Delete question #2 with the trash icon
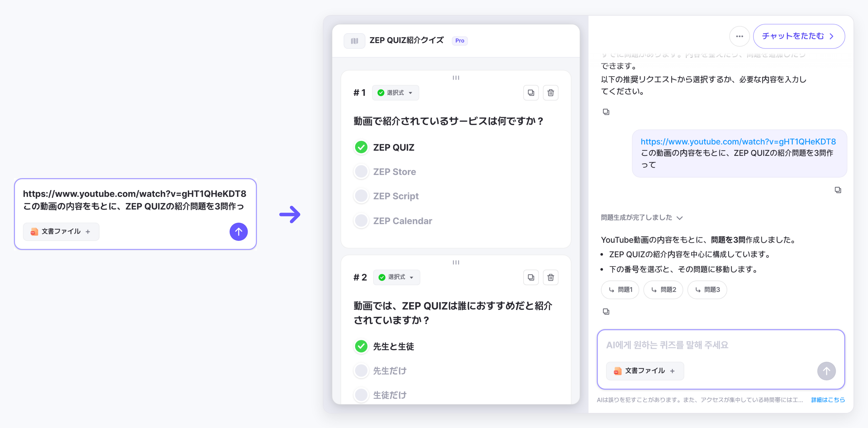Viewport: 868px width, 428px height. [551, 277]
